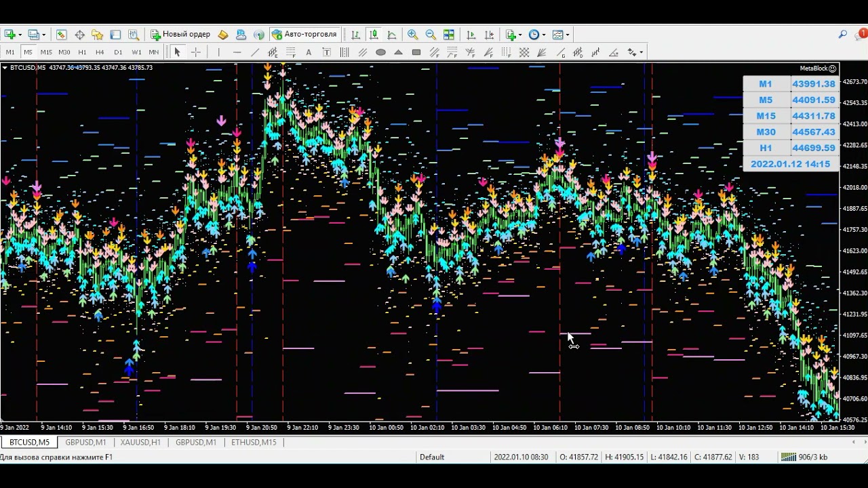This screenshot has width=868, height=488.
Task: Click the zoom in magnifier
Action: pyautogui.click(x=412, y=35)
